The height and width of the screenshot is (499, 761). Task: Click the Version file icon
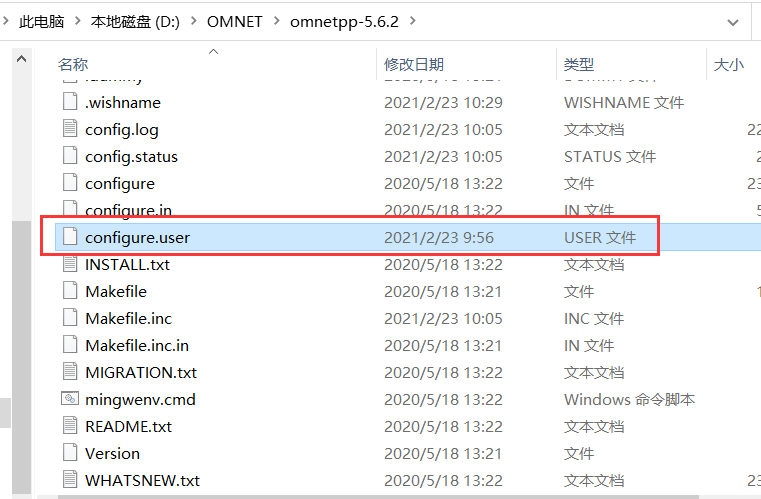point(70,453)
